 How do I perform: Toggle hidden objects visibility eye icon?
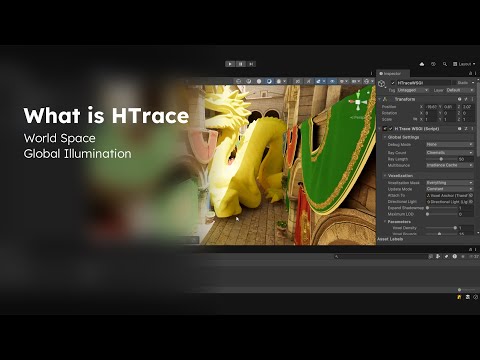tap(332, 81)
